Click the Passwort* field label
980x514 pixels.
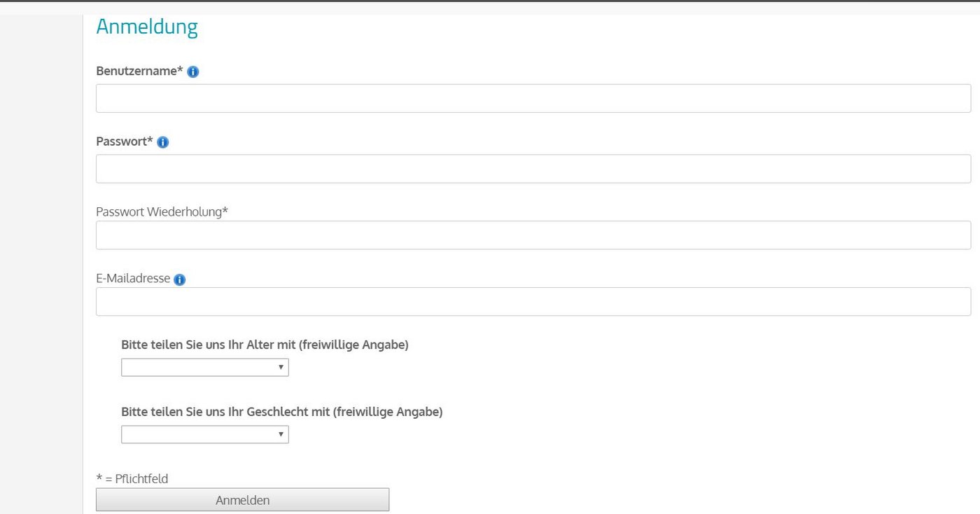click(x=124, y=141)
